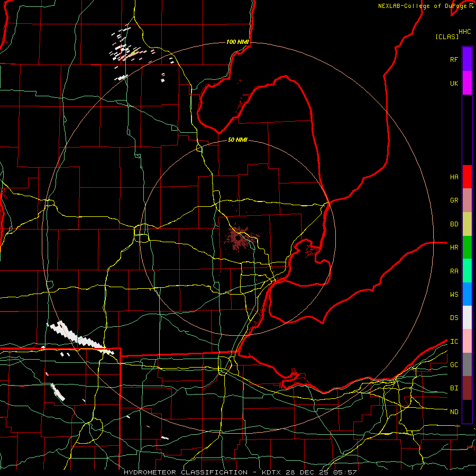Click the "HYDROMETEOR CLASSIFICATION" title text
Screen dimensions: 476x476
[x=186, y=472]
